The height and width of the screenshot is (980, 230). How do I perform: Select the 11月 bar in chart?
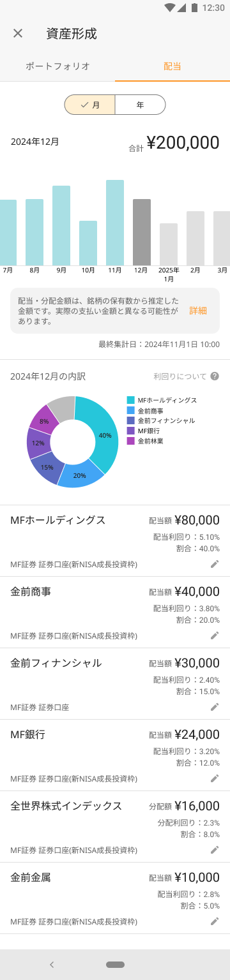[x=115, y=223]
